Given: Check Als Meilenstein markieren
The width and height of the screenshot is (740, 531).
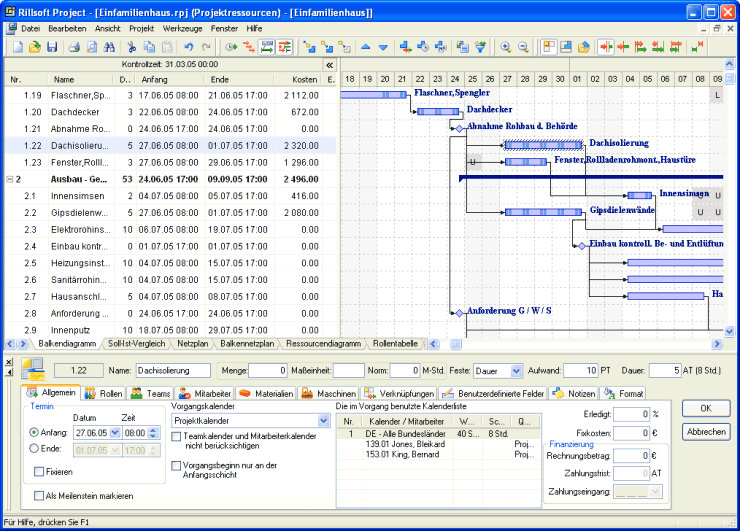Looking at the screenshot, I should tap(39, 496).
